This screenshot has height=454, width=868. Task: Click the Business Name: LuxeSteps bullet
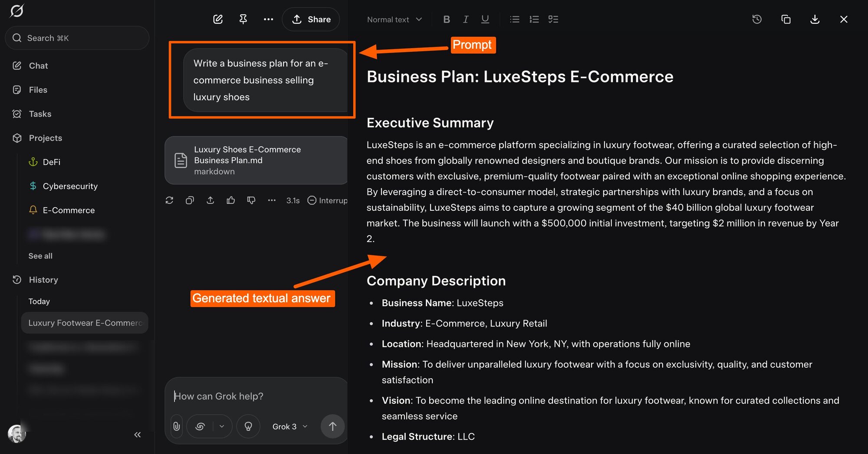point(443,303)
